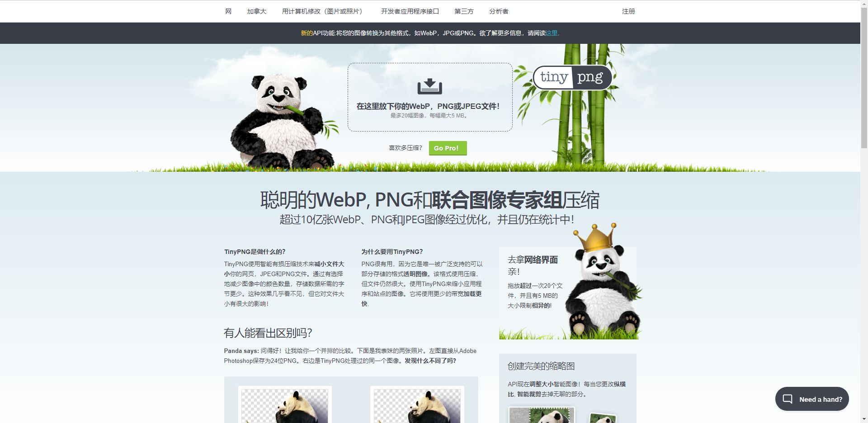
Task: Open the Need a hand? chat widget
Action: (812, 399)
